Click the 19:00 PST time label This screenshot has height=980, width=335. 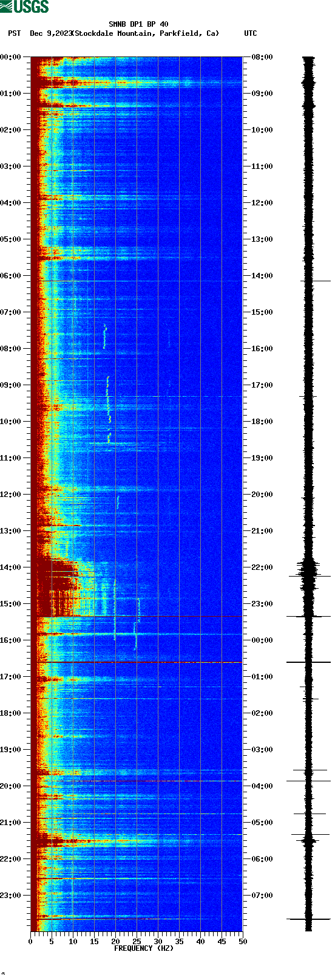[x=11, y=750]
